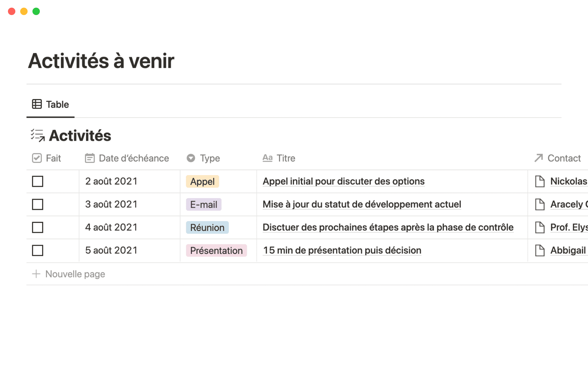588x368 pixels.
Task: Tick the checkbox for the E-mail row
Action: [x=38, y=204]
